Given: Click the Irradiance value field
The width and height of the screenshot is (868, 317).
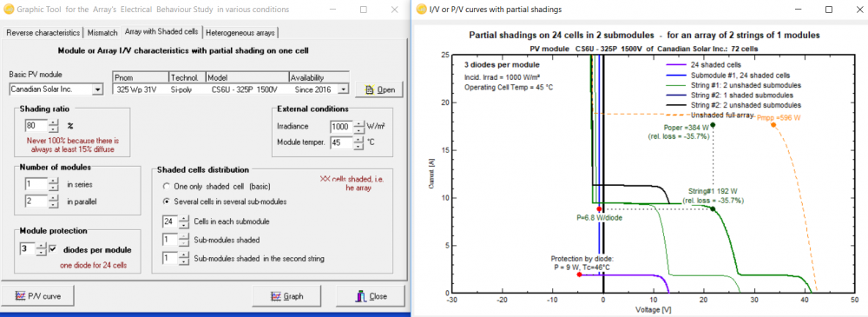Looking at the screenshot, I should [x=341, y=126].
